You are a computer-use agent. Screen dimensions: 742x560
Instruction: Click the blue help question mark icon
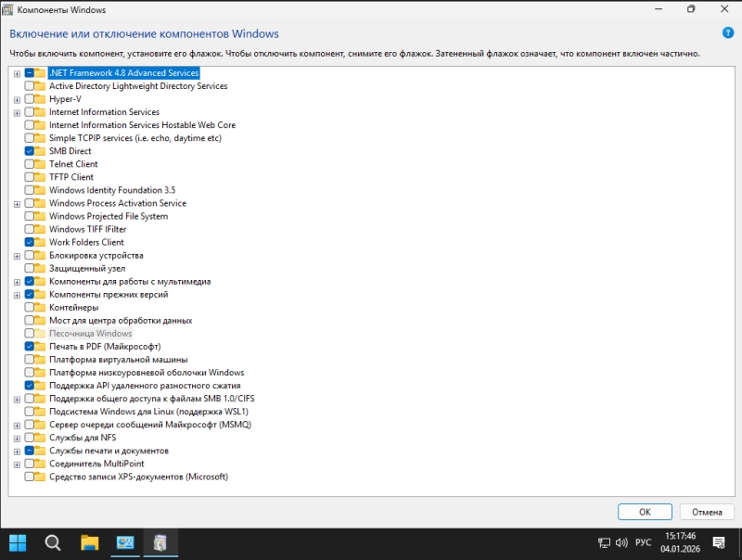tap(728, 33)
